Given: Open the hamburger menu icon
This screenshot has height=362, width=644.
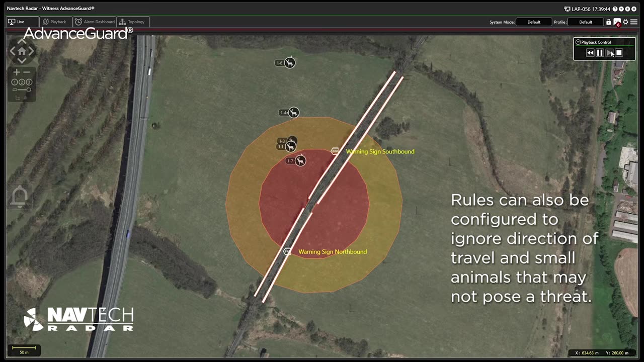Looking at the screenshot, I should pyautogui.click(x=634, y=22).
